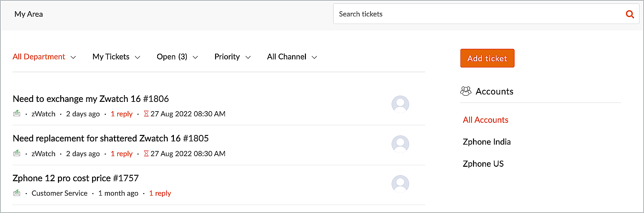Expand the Open (3) status dropdown
This screenshot has width=644, height=213.
(x=177, y=57)
